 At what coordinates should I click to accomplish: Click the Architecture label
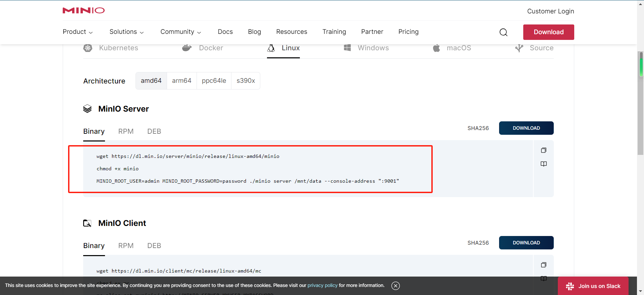pyautogui.click(x=104, y=81)
